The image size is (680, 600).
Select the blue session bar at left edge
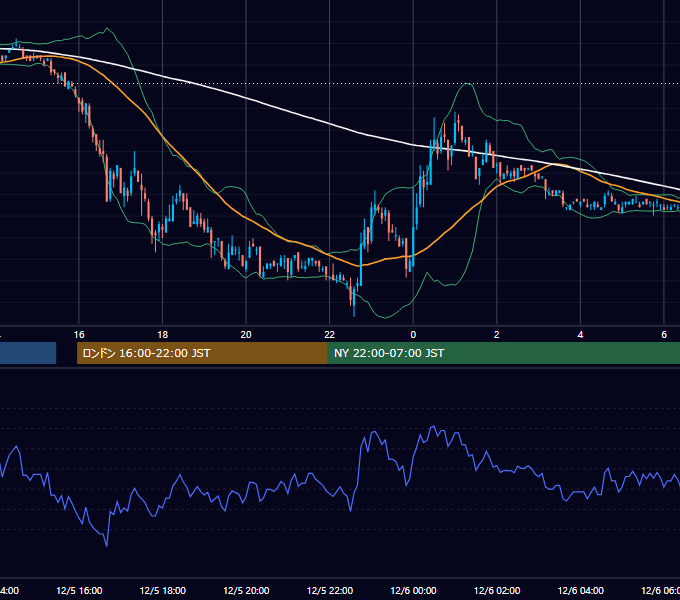click(x=28, y=353)
